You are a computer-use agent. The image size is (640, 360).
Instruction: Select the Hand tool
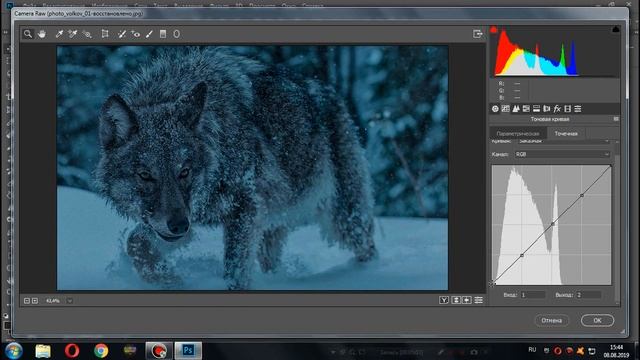[42, 34]
